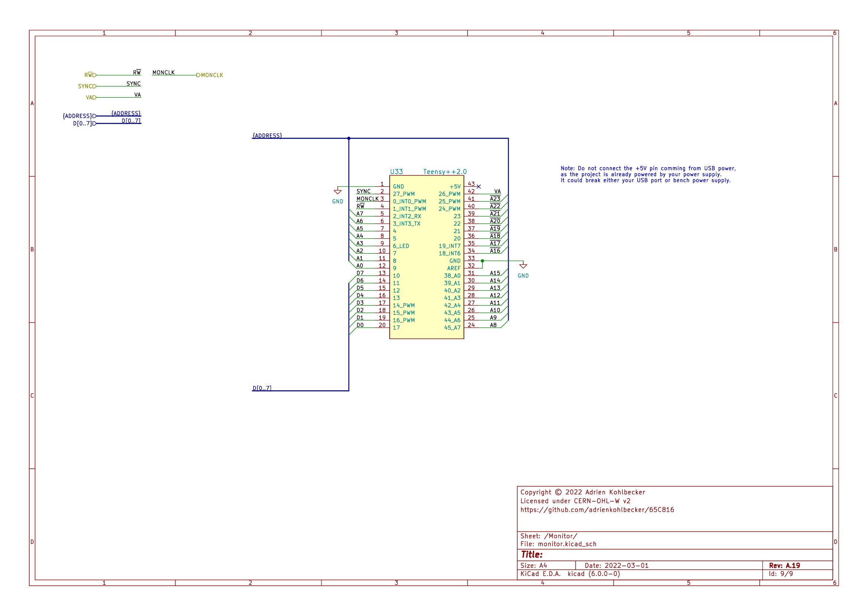This screenshot has height=615, width=868.
Task: Select the olive RW hierarchical label
Action: point(90,75)
